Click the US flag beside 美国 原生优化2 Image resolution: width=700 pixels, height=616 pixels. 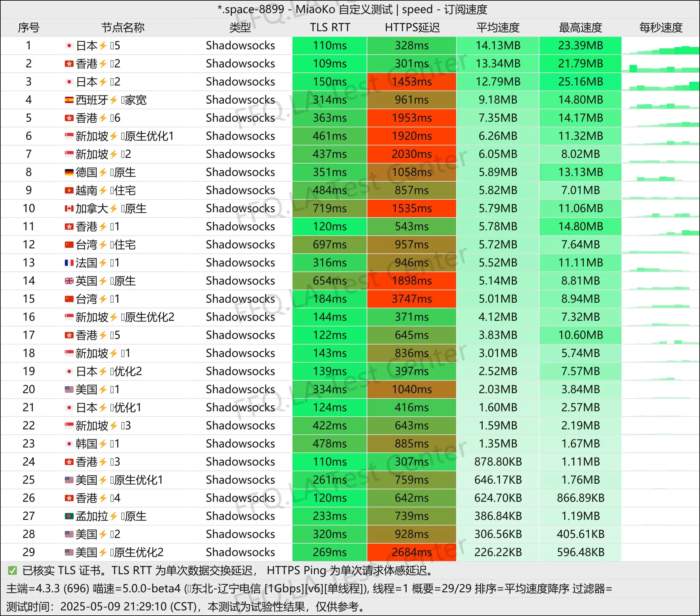click(x=69, y=553)
